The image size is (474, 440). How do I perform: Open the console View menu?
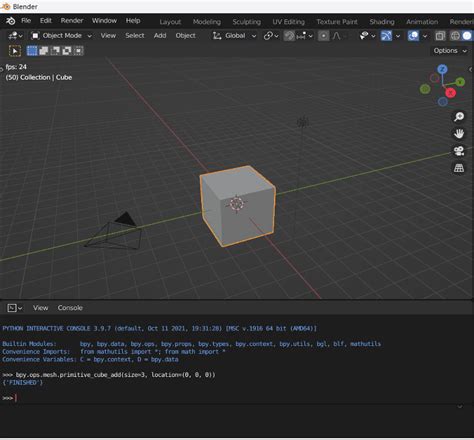coord(41,308)
